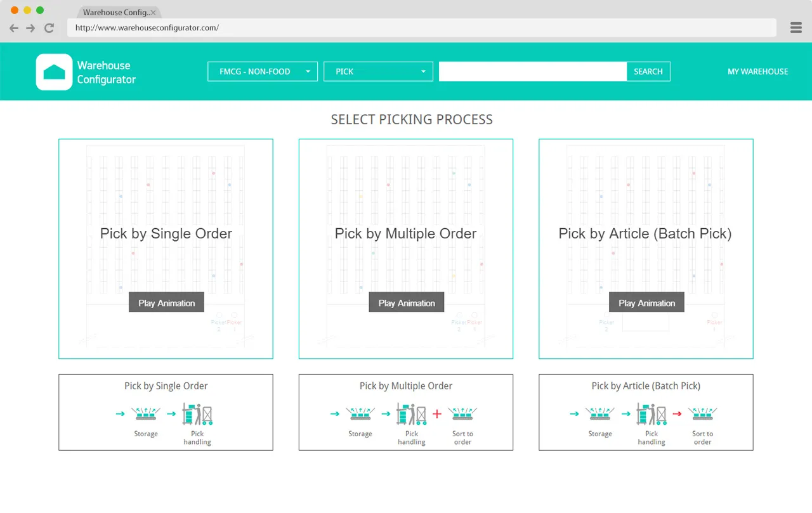Expand the FMCG - NON-FOOD dropdown
Viewport: 812px width, 513px height.
tap(263, 72)
